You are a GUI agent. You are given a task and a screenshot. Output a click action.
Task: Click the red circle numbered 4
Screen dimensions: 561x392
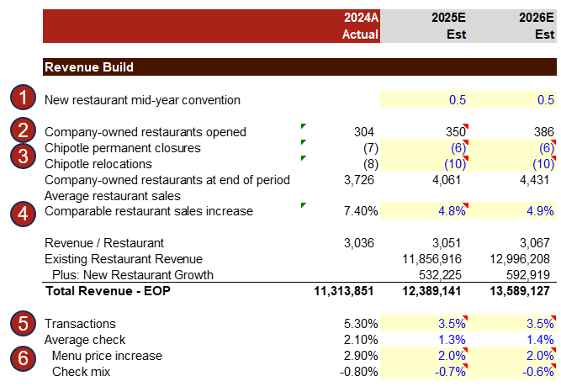(24, 211)
